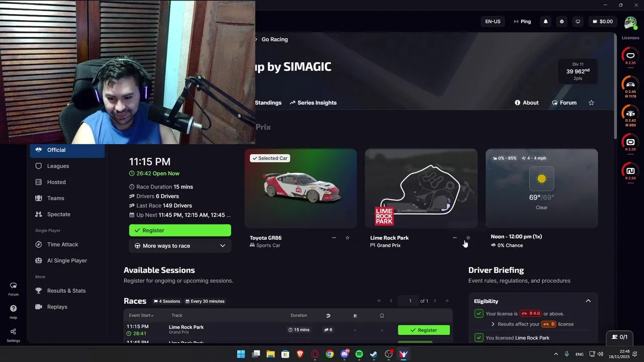Go to the first page of races
The height and width of the screenshot is (362, 644).
pos(379,301)
